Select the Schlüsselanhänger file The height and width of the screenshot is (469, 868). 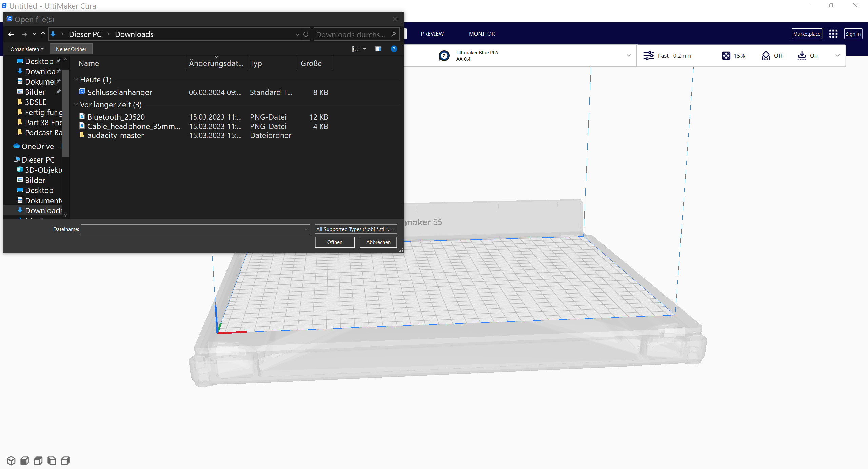point(119,92)
